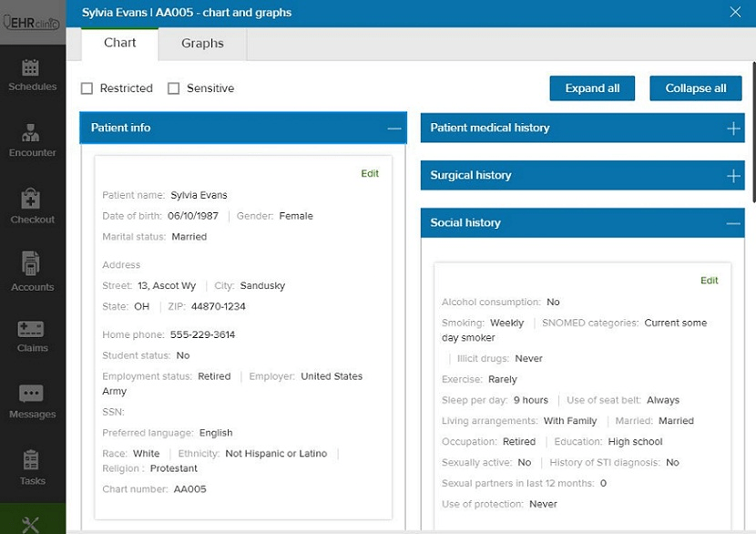Open the Schedules calendar icon
756x534 pixels.
click(32, 68)
